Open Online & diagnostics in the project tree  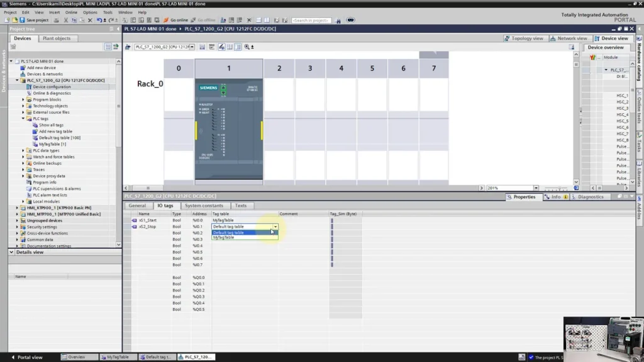52,93
